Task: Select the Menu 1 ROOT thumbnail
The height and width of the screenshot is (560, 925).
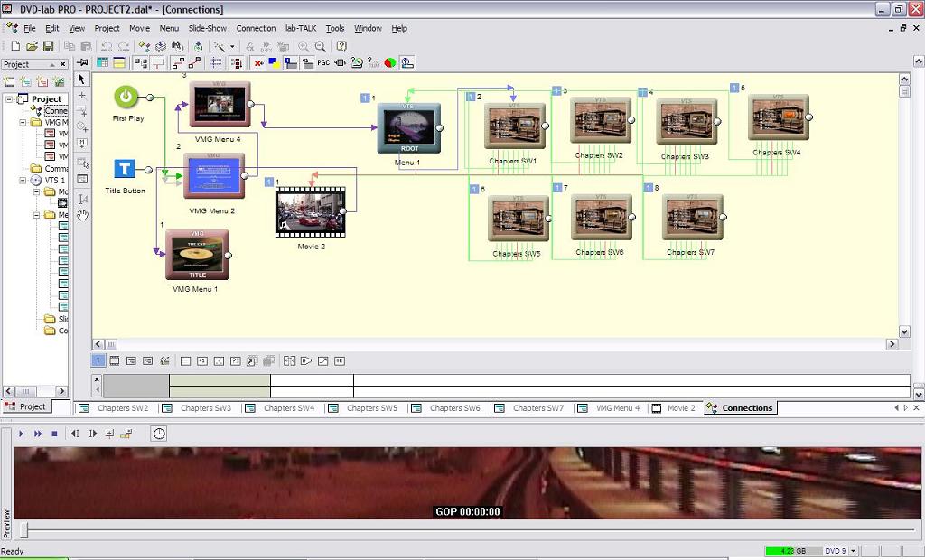Action: coord(409,128)
